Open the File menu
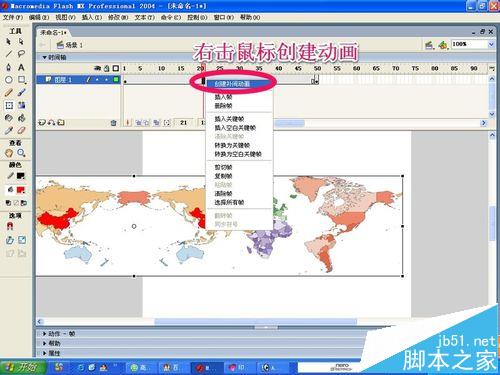Screen dimensions: 500x375 (x=13, y=17)
